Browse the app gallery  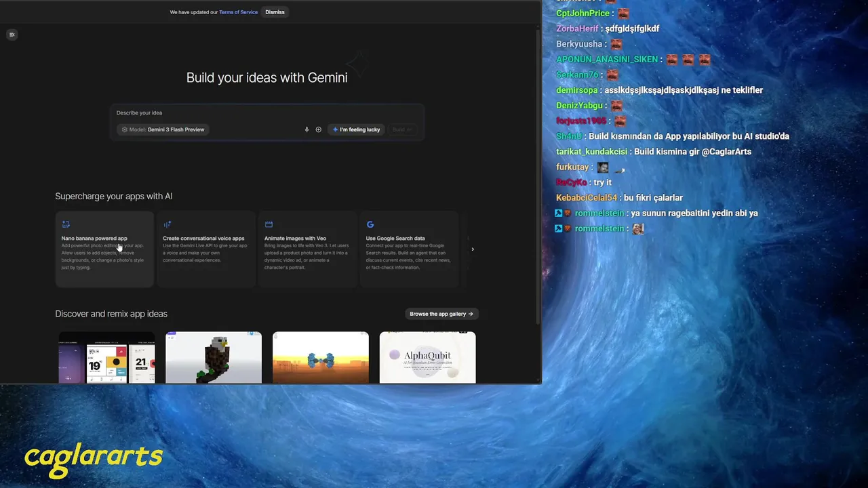click(x=441, y=314)
